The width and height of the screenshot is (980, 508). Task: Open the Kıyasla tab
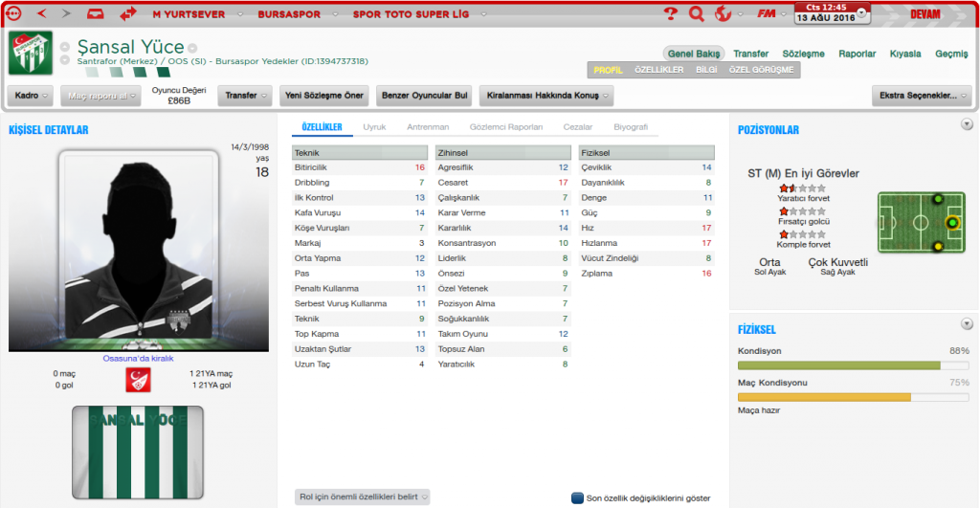tap(905, 54)
